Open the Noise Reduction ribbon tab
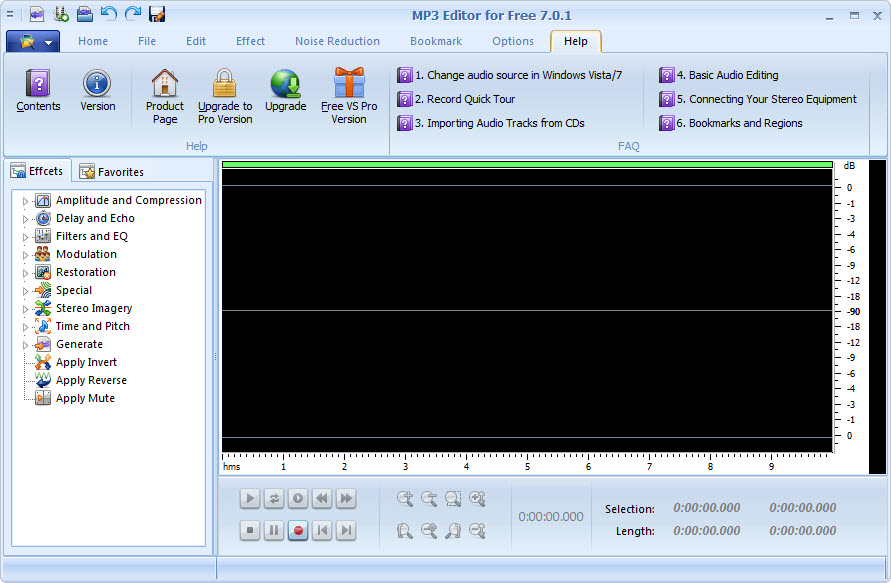Screen dimensions: 891x583 (337, 41)
